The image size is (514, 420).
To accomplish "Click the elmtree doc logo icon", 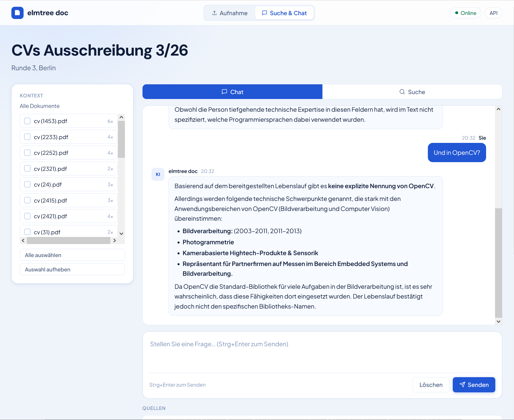I will point(17,13).
